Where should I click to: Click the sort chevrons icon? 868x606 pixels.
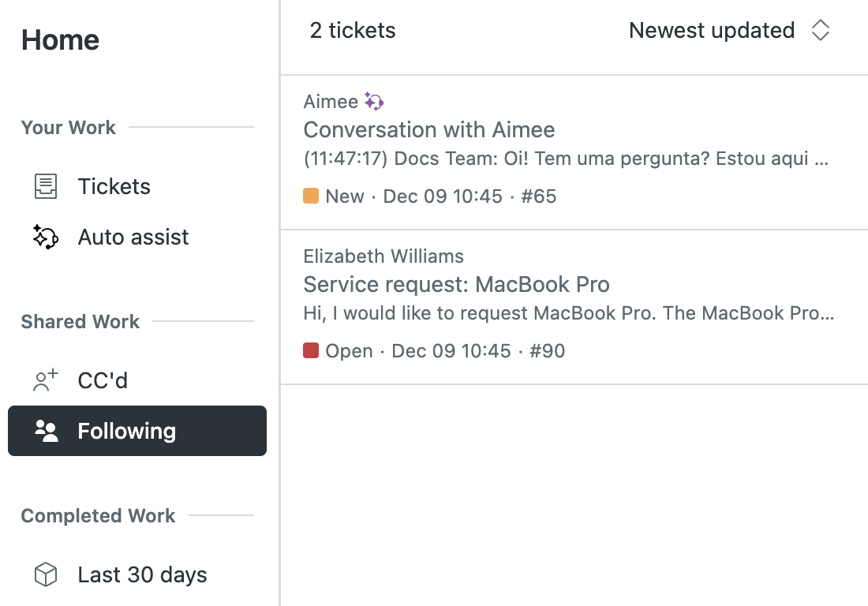click(821, 31)
